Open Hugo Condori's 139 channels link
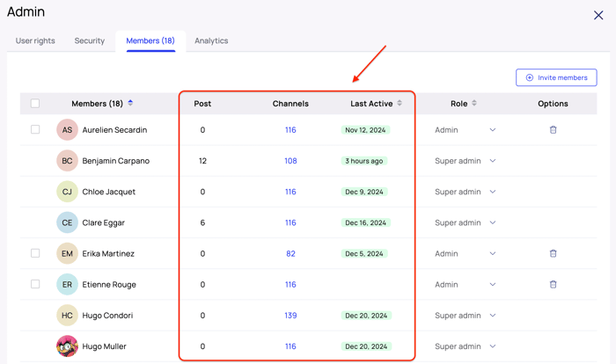Viewport: 616px width, 364px height. (x=290, y=316)
